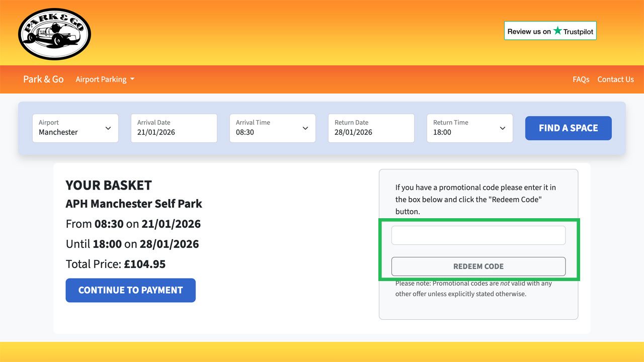Click the Park & Go car logo
This screenshot has height=362, width=644.
[54, 33]
